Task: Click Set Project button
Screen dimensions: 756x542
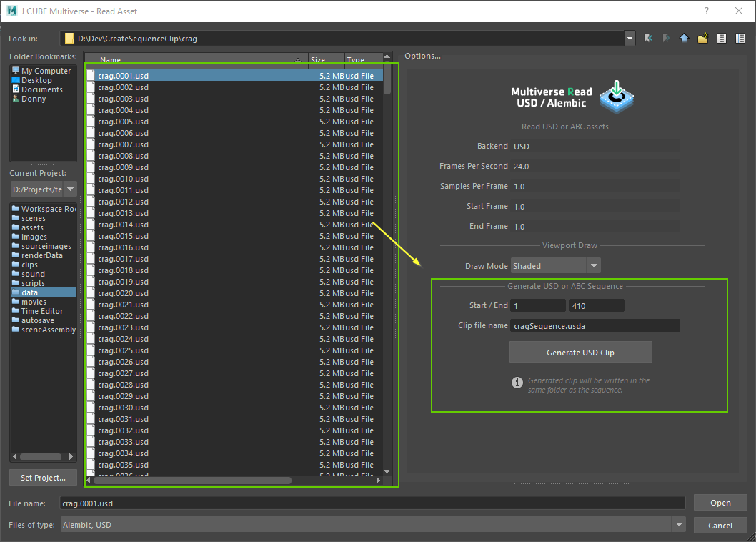Action: [x=43, y=478]
